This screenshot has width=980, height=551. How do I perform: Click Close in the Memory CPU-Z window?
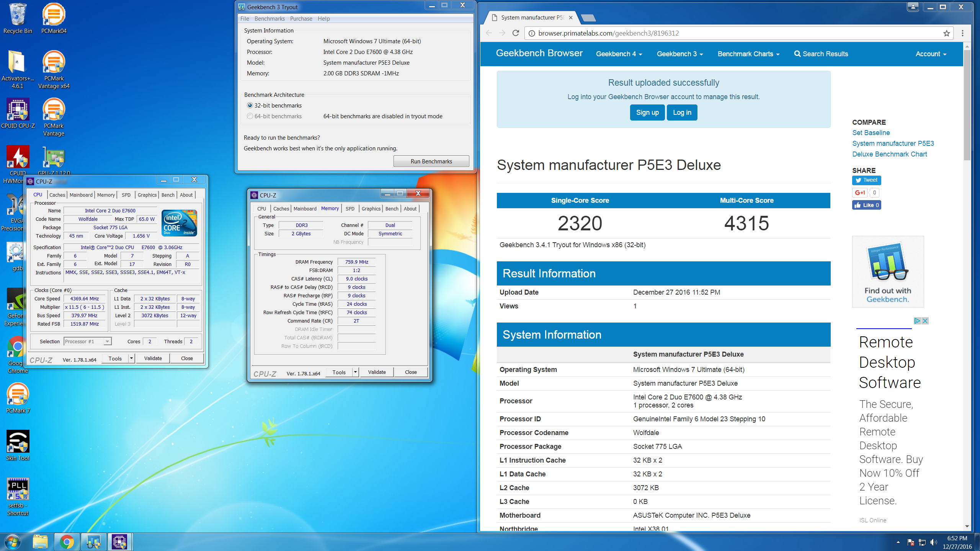click(x=411, y=372)
